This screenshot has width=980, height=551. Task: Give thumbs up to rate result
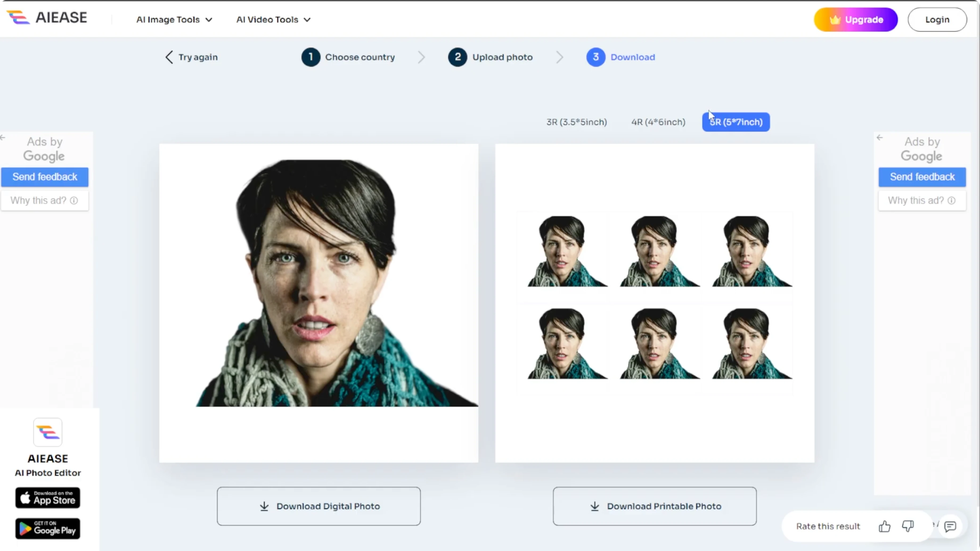884,526
